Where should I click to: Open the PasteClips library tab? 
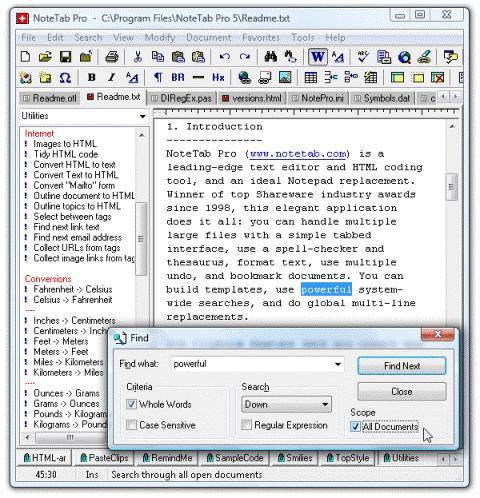click(x=104, y=458)
